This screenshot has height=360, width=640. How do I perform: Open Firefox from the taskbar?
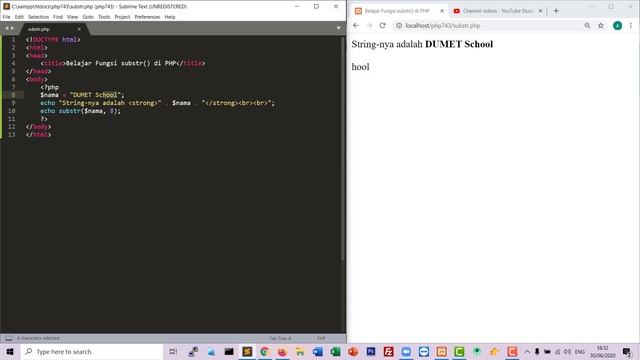(x=282, y=352)
